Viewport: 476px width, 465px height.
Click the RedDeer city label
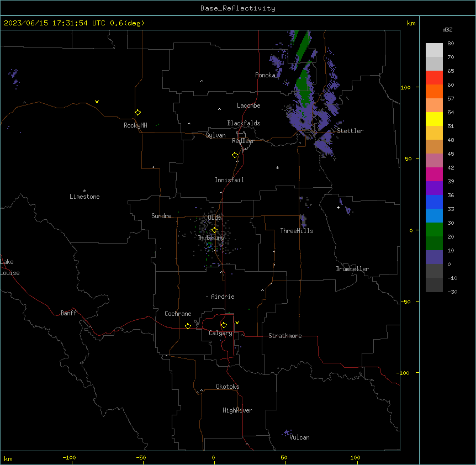pyautogui.click(x=243, y=141)
